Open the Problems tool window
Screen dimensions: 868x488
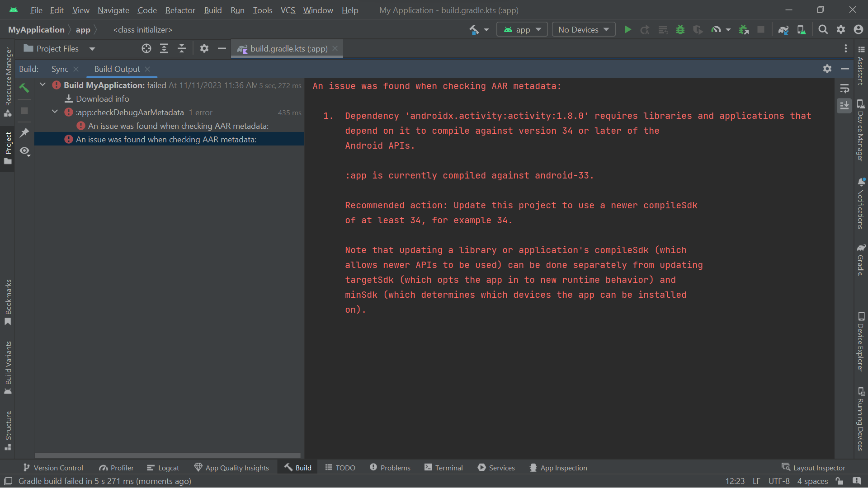tap(390, 468)
